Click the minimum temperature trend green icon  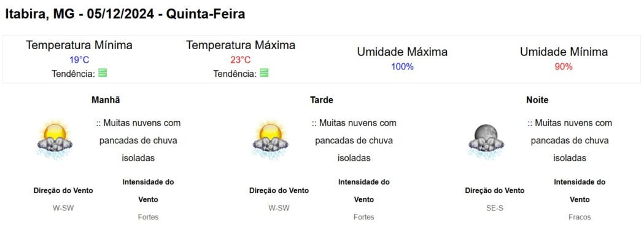tap(103, 73)
